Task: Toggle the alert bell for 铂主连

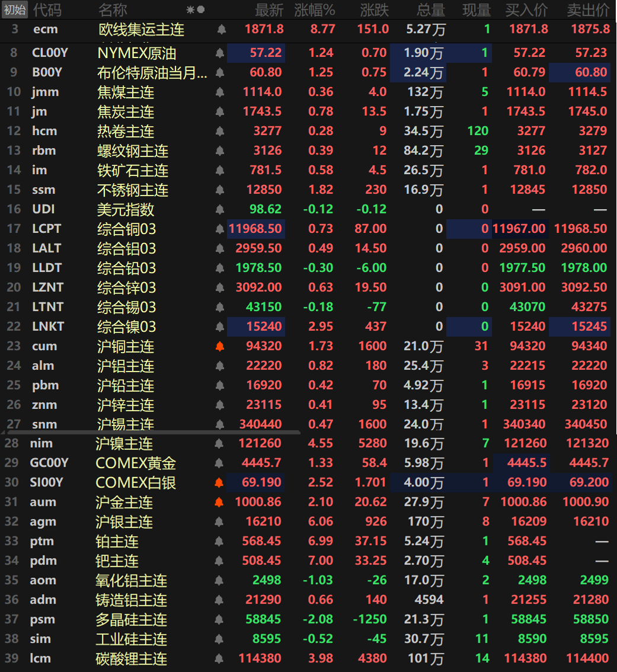Action: [219, 542]
